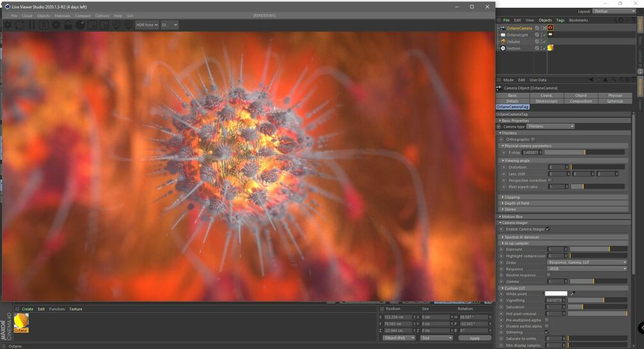Open the Object Manager Bookmarks menu
This screenshot has width=644, height=349.
tap(578, 20)
